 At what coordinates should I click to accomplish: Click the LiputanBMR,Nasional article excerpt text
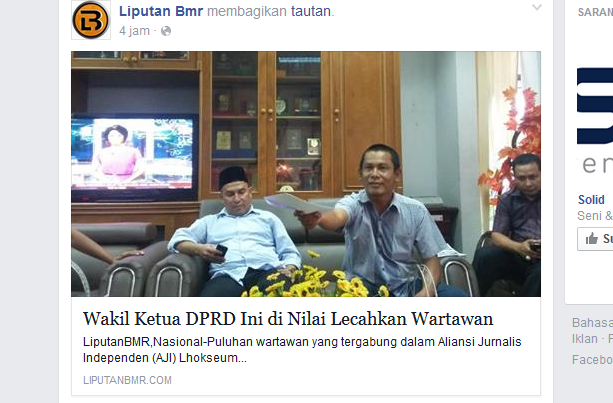(302, 350)
